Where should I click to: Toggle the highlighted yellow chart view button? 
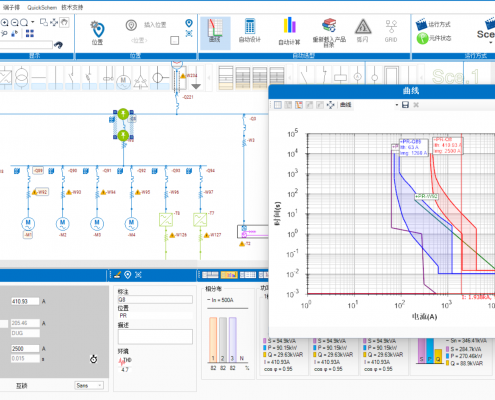[229, 275]
